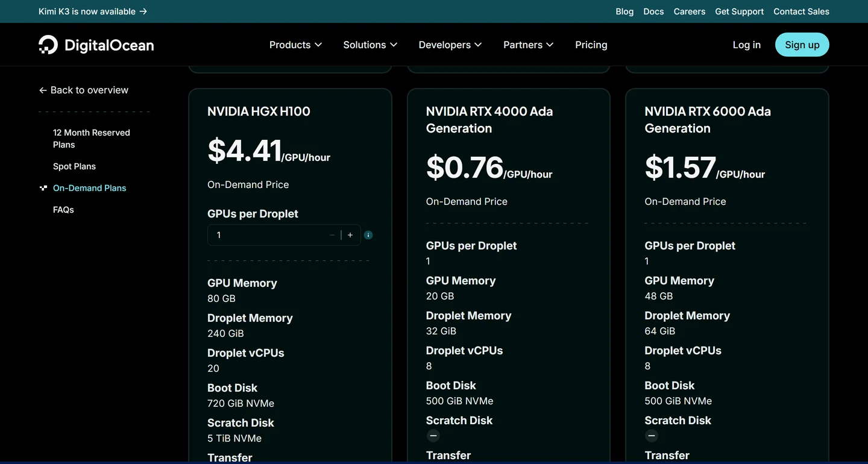Jump to FAQs section
This screenshot has width=868, height=464.
coord(63,210)
